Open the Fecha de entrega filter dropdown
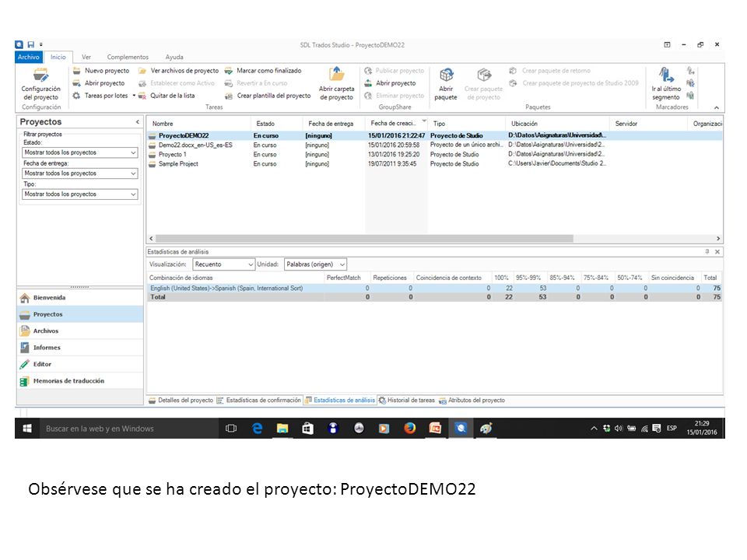 click(x=80, y=173)
